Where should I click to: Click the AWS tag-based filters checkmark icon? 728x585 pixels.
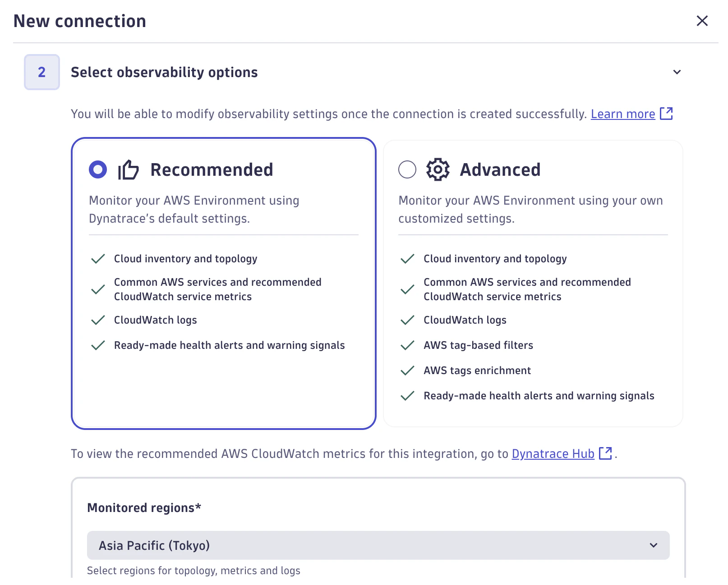click(407, 345)
